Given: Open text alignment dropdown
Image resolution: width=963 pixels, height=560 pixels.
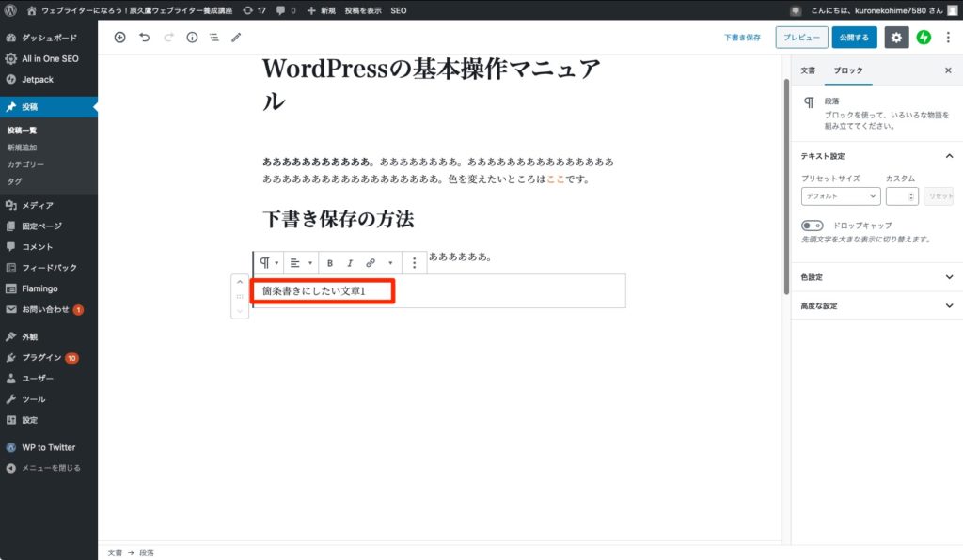Looking at the screenshot, I should pyautogui.click(x=301, y=263).
